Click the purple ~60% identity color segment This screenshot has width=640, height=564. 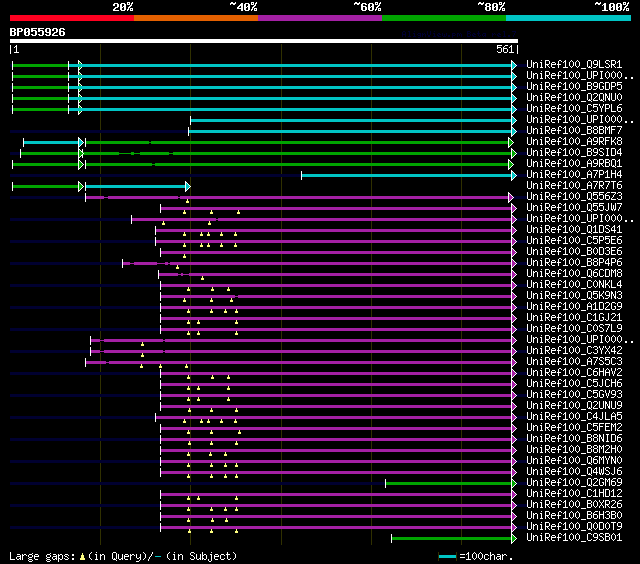point(320,18)
